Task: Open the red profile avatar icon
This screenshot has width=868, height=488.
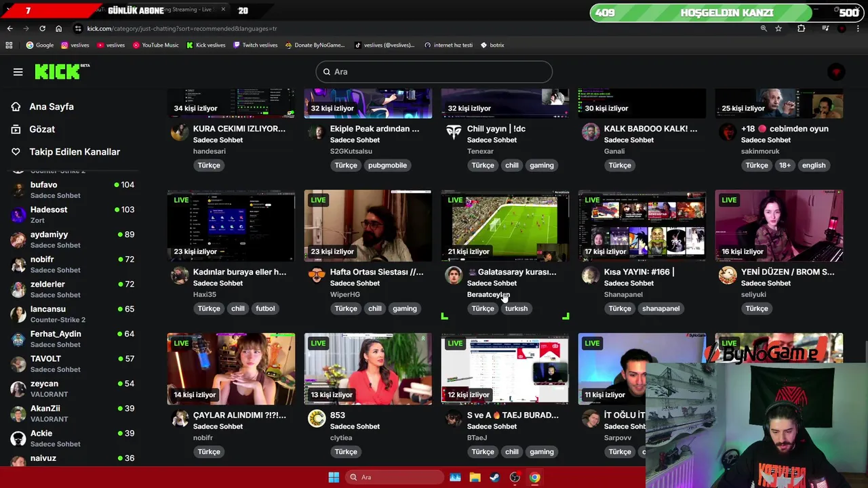Action: click(x=836, y=72)
